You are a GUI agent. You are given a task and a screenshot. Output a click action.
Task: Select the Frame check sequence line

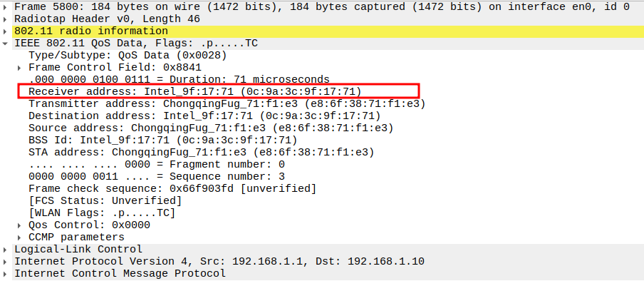[x=172, y=188]
